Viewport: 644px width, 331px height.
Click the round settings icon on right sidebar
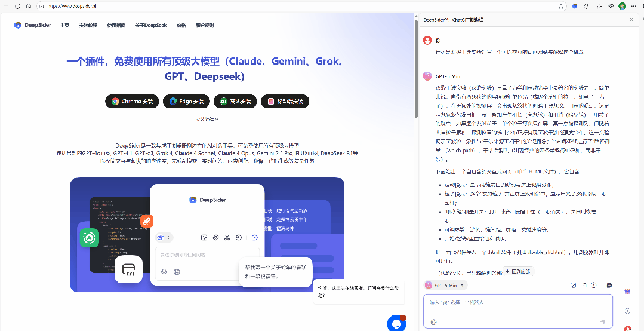coord(627,311)
